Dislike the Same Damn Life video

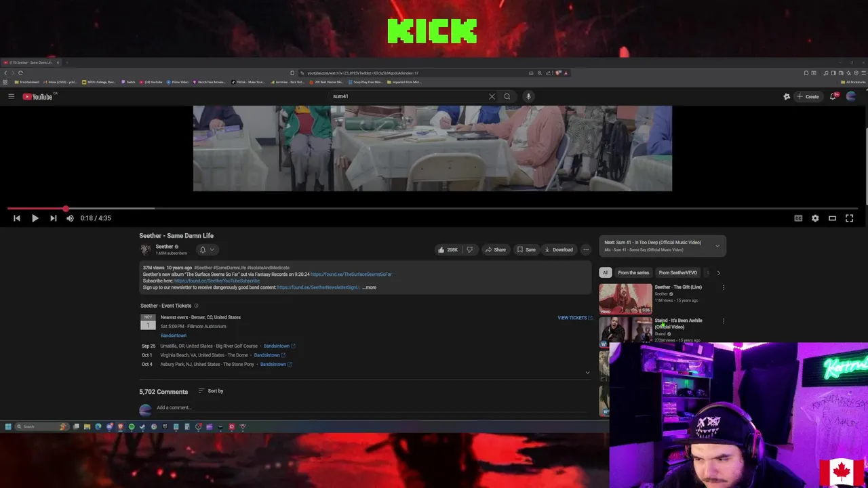469,249
